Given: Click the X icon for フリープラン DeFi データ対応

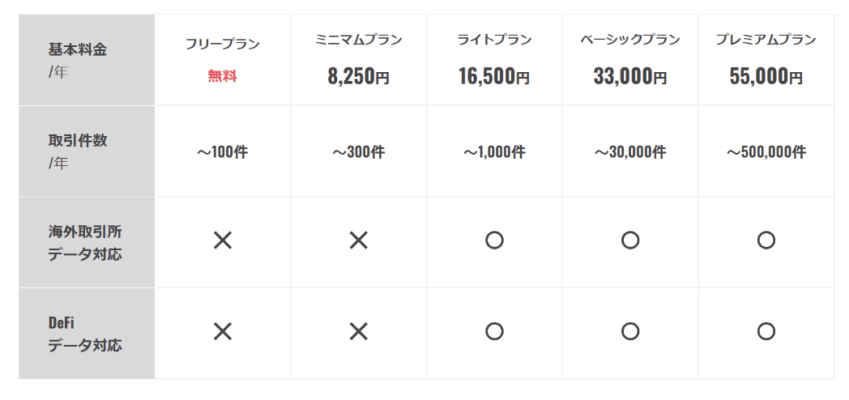Looking at the screenshot, I should click(223, 331).
